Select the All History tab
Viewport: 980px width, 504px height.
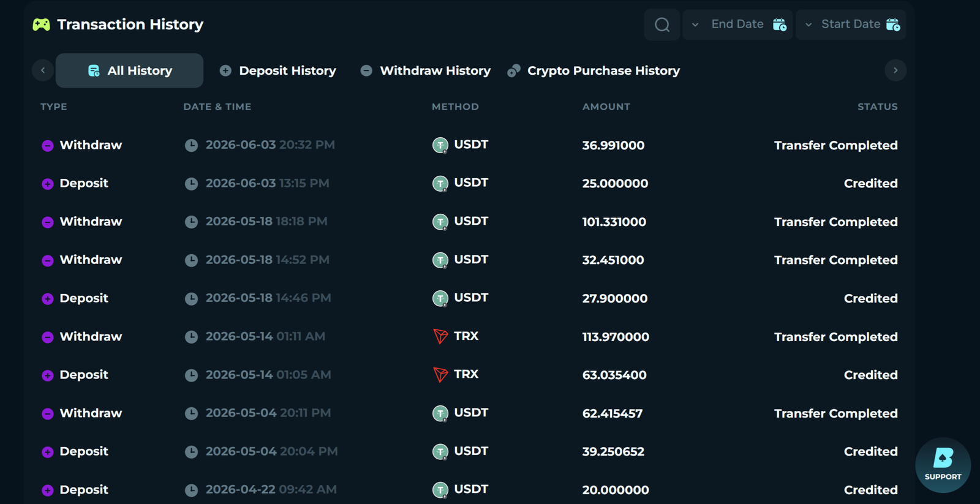click(129, 70)
